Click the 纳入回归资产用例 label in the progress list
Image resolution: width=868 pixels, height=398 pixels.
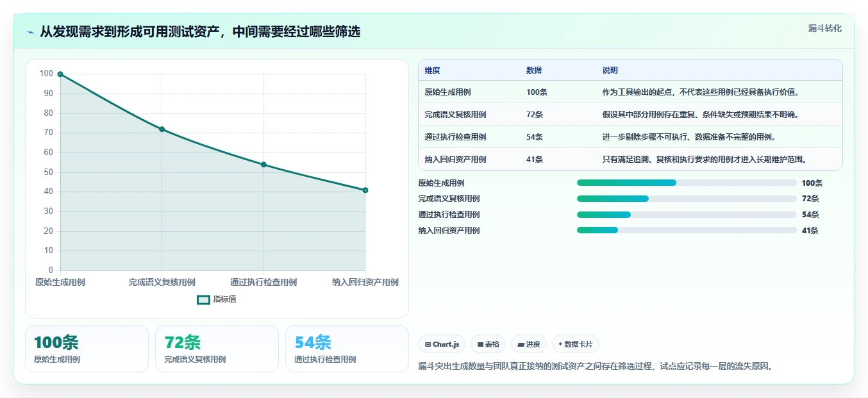click(449, 231)
